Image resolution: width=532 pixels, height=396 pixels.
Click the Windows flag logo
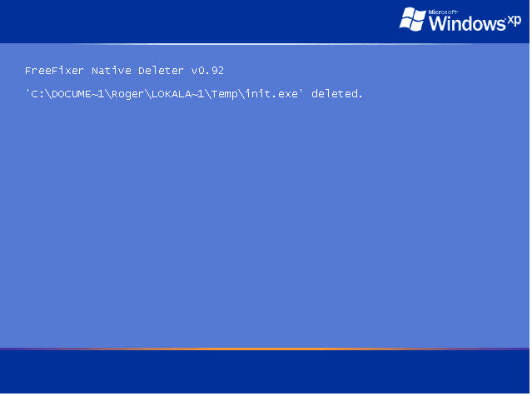pos(413,19)
